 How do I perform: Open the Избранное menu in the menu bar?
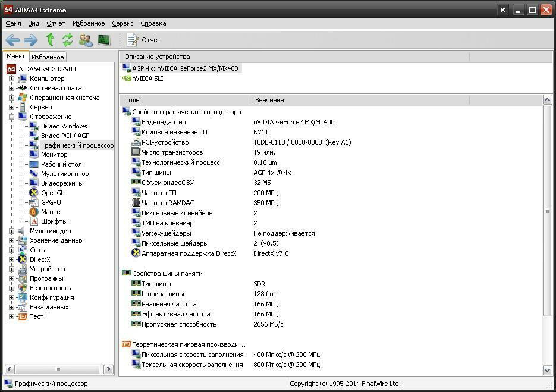89,23
